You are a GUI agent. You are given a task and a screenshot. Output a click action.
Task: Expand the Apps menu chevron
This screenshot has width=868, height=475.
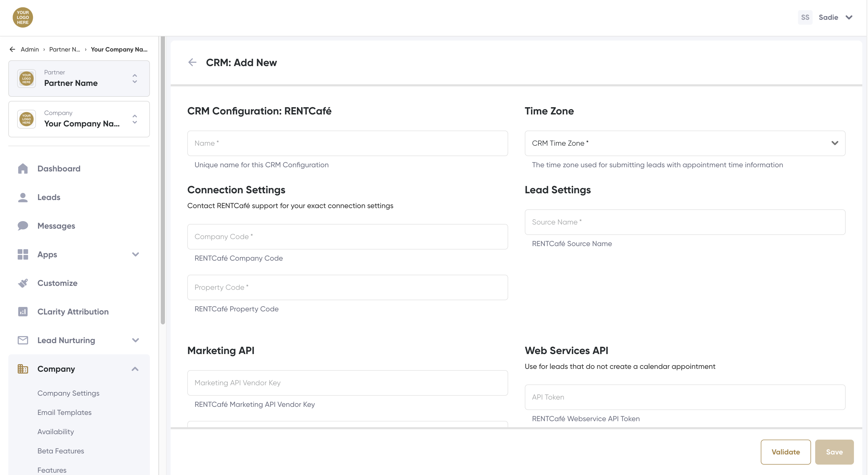point(136,254)
